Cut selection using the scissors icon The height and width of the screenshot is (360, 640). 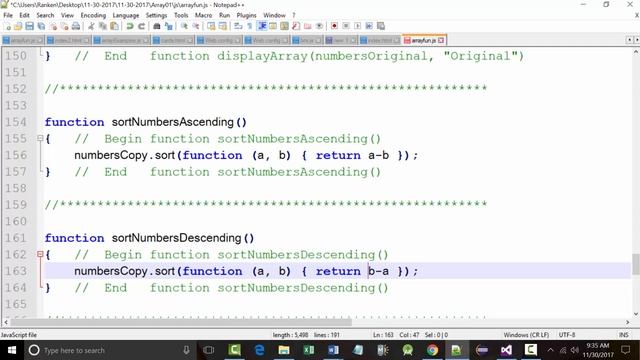click(x=91, y=26)
